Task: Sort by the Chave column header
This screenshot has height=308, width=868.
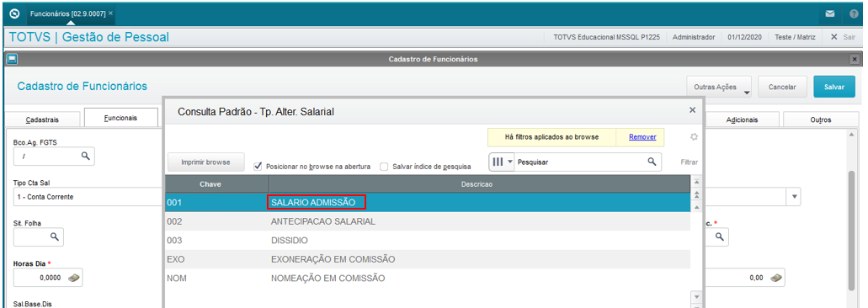Action: pos(217,184)
